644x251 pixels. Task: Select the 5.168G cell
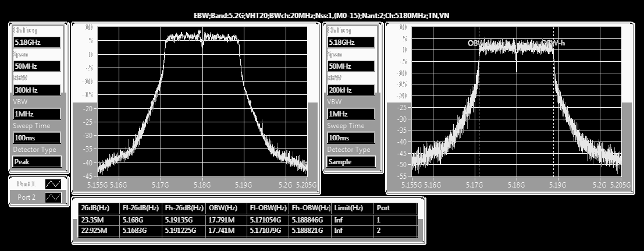(x=140, y=220)
